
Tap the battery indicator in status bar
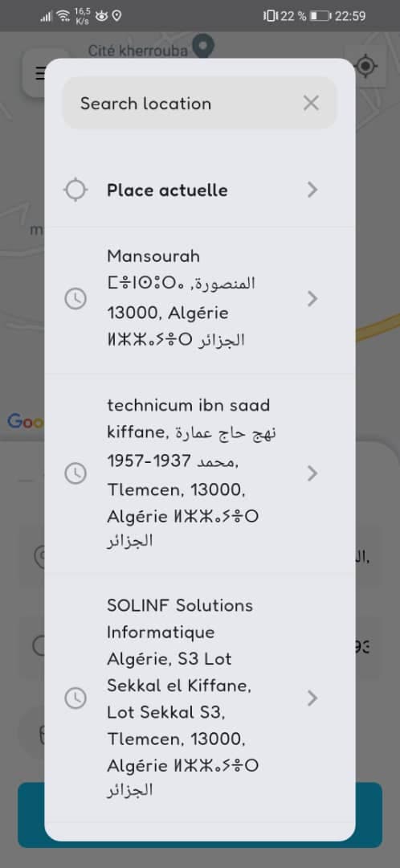click(x=321, y=16)
